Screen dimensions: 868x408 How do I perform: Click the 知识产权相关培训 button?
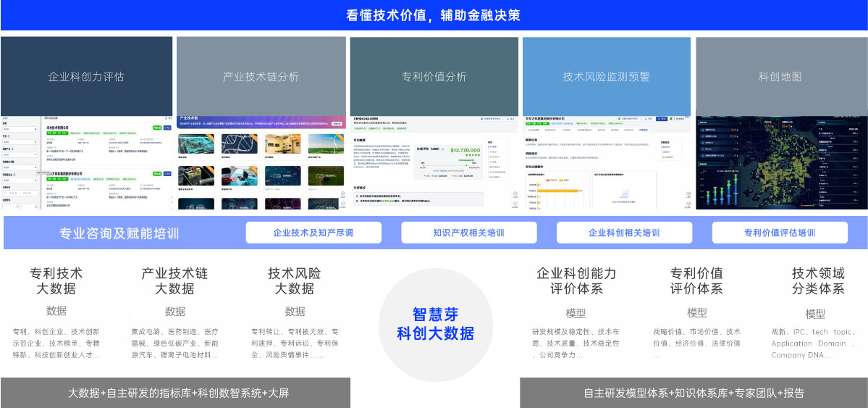(468, 233)
